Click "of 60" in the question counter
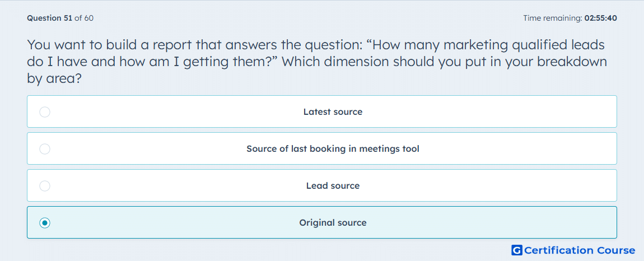 84,18
